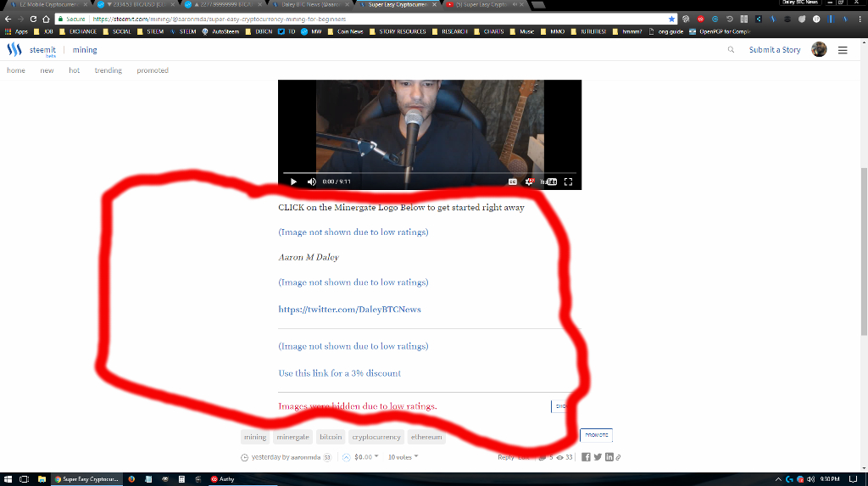This screenshot has height=486, width=868.
Task: Click the mining tag
Action: point(255,437)
